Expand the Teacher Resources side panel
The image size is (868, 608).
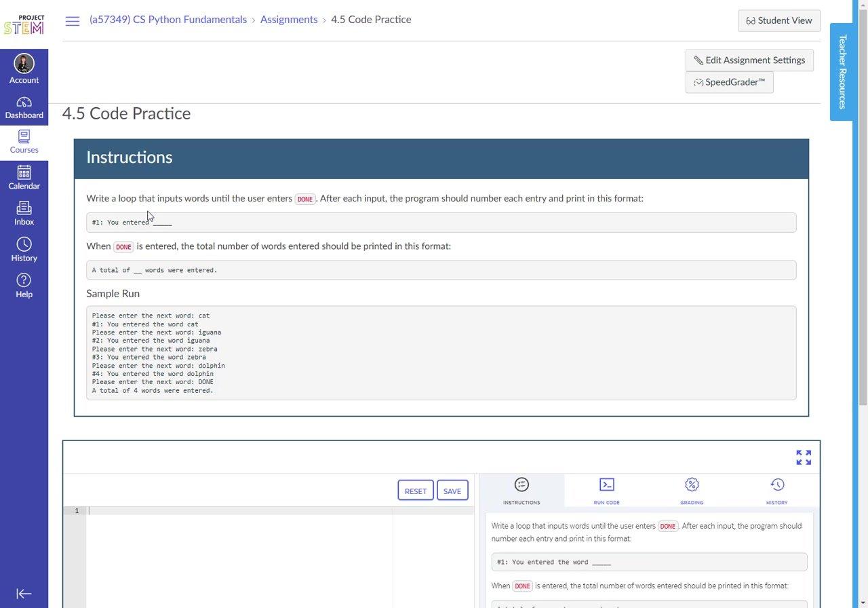842,72
